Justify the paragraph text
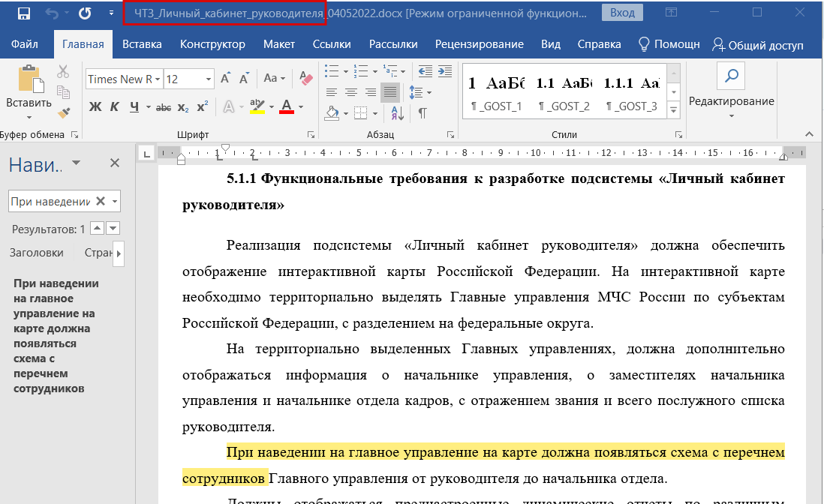 (x=390, y=92)
